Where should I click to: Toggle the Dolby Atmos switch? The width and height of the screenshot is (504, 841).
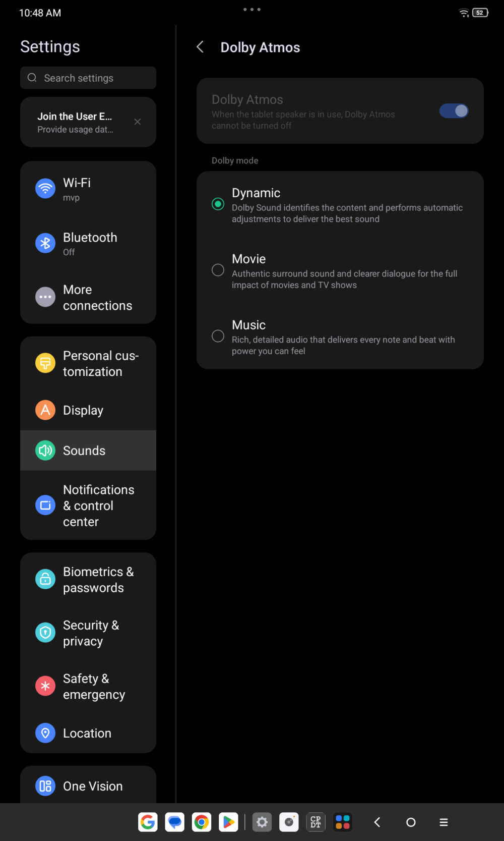coord(454,111)
